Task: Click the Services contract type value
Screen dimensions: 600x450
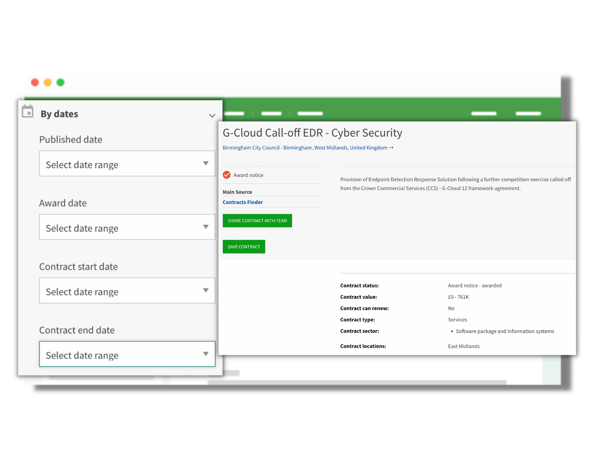Action: coord(457,320)
